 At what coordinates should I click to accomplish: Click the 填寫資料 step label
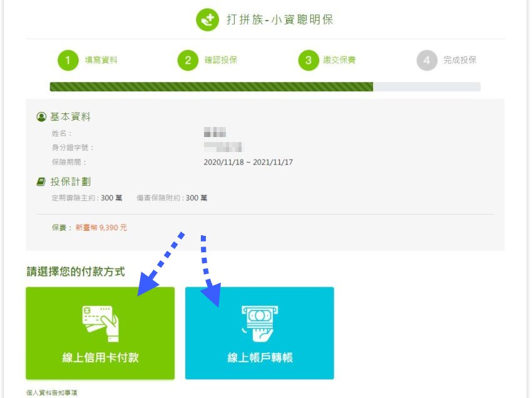(x=101, y=60)
